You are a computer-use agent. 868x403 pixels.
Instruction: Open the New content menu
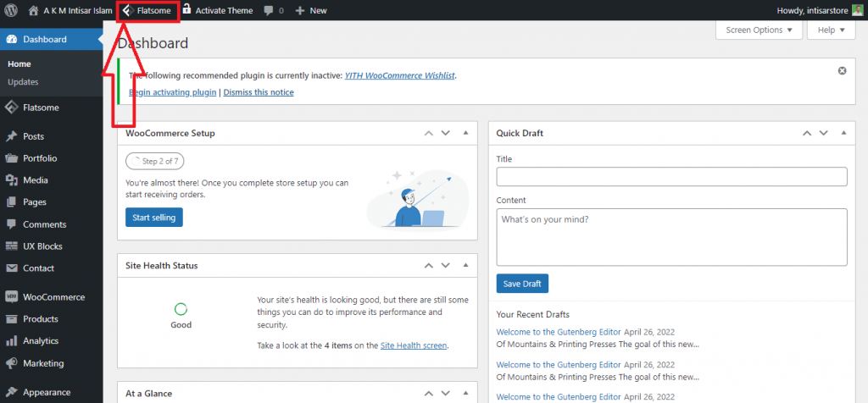click(x=311, y=10)
